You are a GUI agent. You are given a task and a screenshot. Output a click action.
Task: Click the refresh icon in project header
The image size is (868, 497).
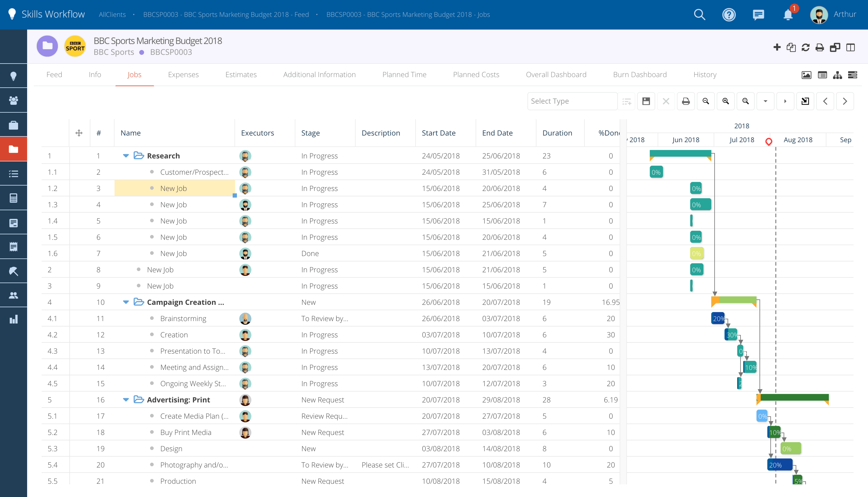805,48
